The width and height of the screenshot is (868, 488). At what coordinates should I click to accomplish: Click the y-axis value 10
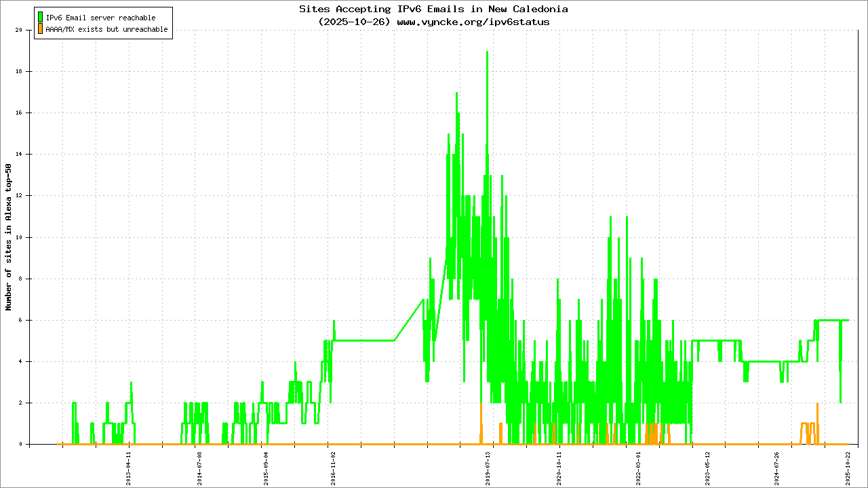pyautogui.click(x=19, y=237)
